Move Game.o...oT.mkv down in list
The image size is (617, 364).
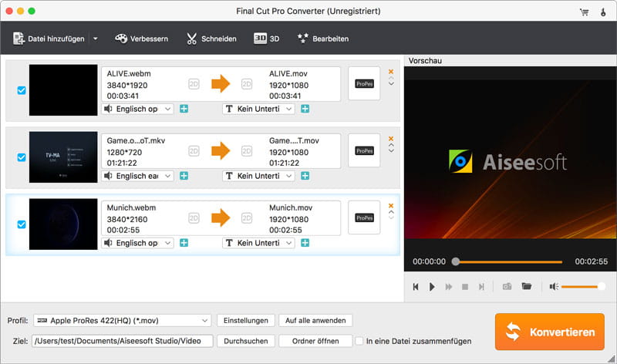pos(391,150)
